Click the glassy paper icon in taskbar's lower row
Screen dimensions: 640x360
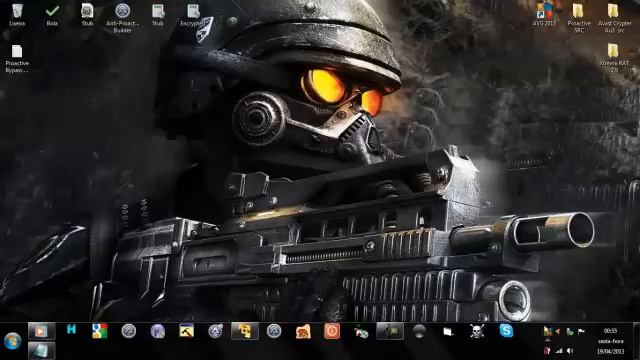pyautogui.click(x=41, y=350)
